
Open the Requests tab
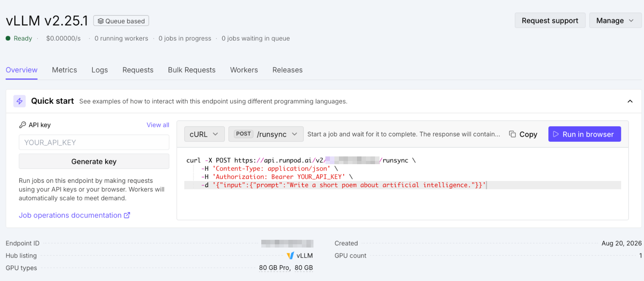(138, 70)
